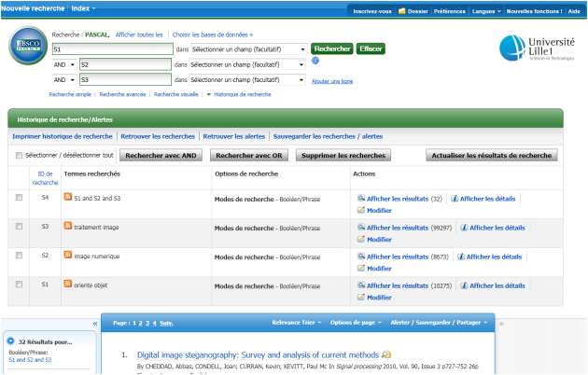Click RSS alert icon for oriente objet
The height and width of the screenshot is (375, 588).
[68, 284]
